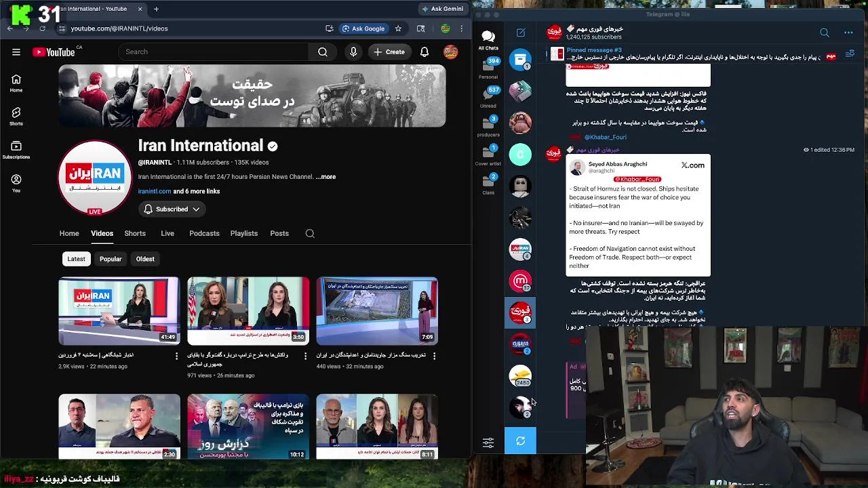Switch to the channel Live tab
The image size is (868, 488).
pyautogui.click(x=167, y=234)
